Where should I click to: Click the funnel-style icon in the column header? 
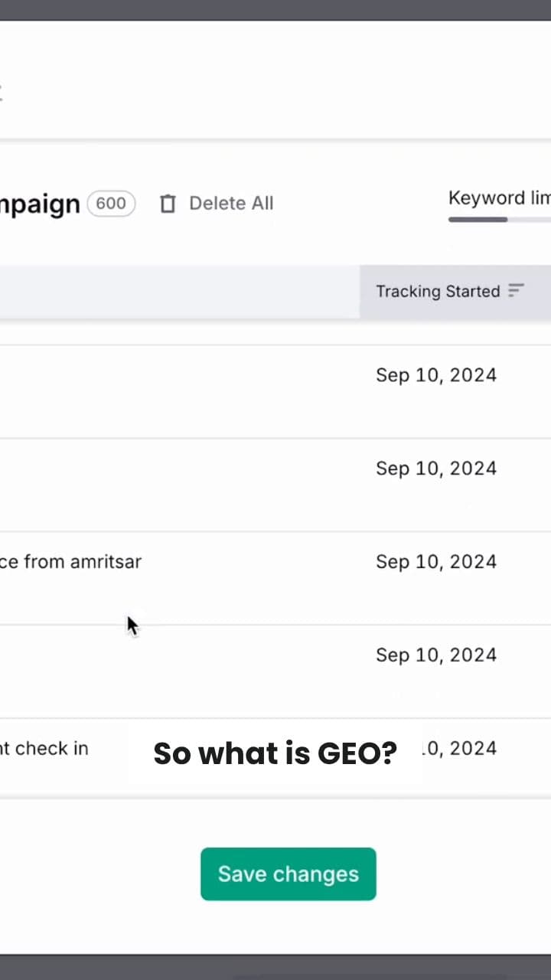(x=515, y=291)
